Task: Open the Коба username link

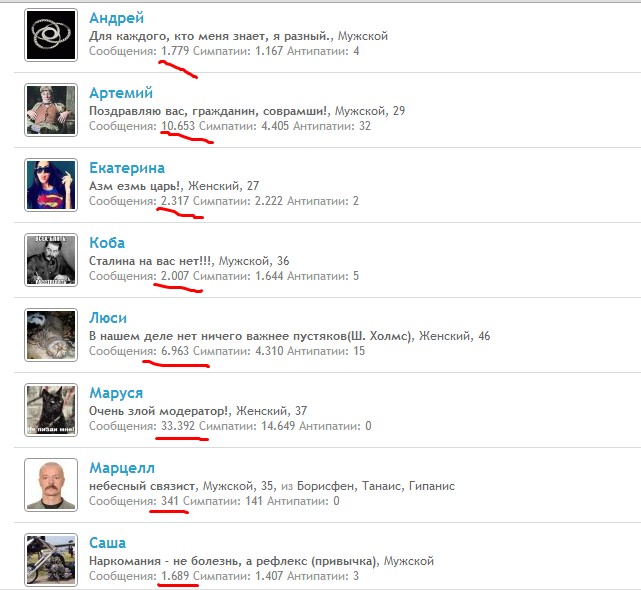Action: pyautogui.click(x=107, y=243)
